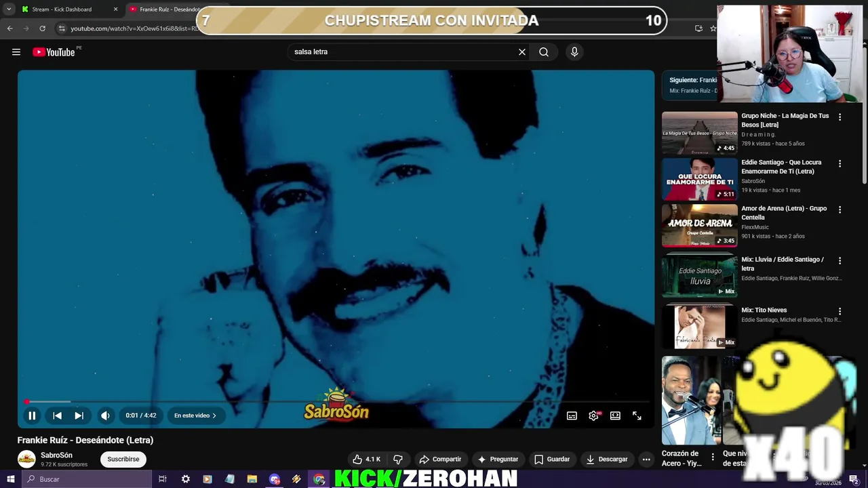Go forward in the browser

tap(26, 28)
